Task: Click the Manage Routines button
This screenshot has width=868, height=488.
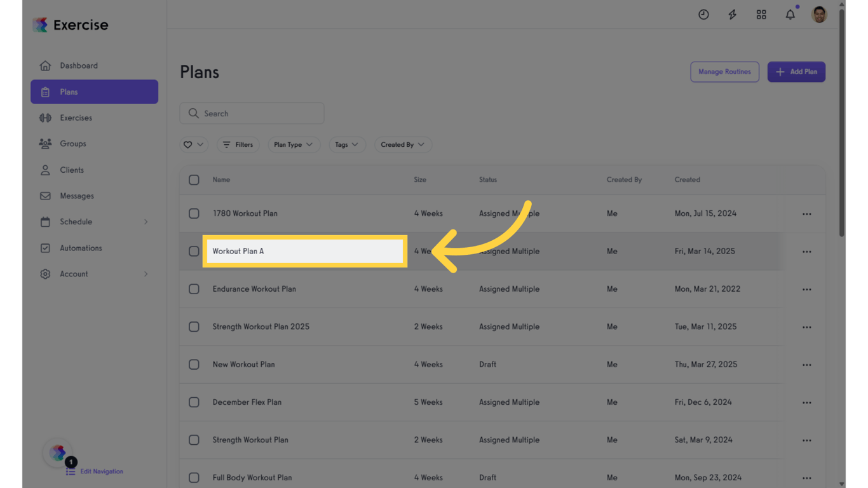Action: click(x=724, y=72)
